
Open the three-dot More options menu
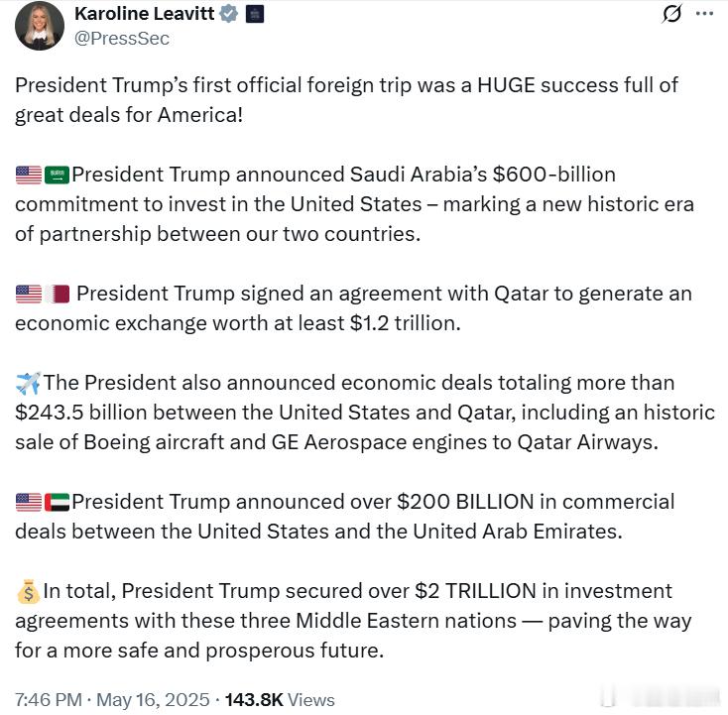[x=704, y=14]
